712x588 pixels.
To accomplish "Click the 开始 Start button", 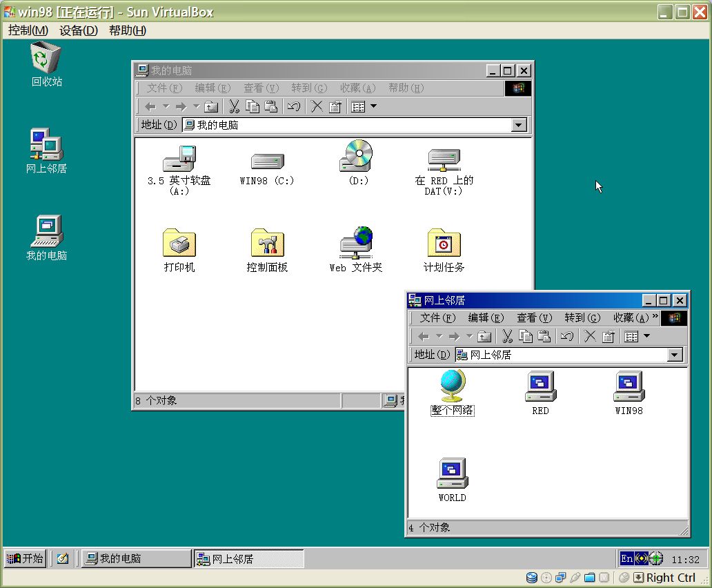I will point(26,558).
